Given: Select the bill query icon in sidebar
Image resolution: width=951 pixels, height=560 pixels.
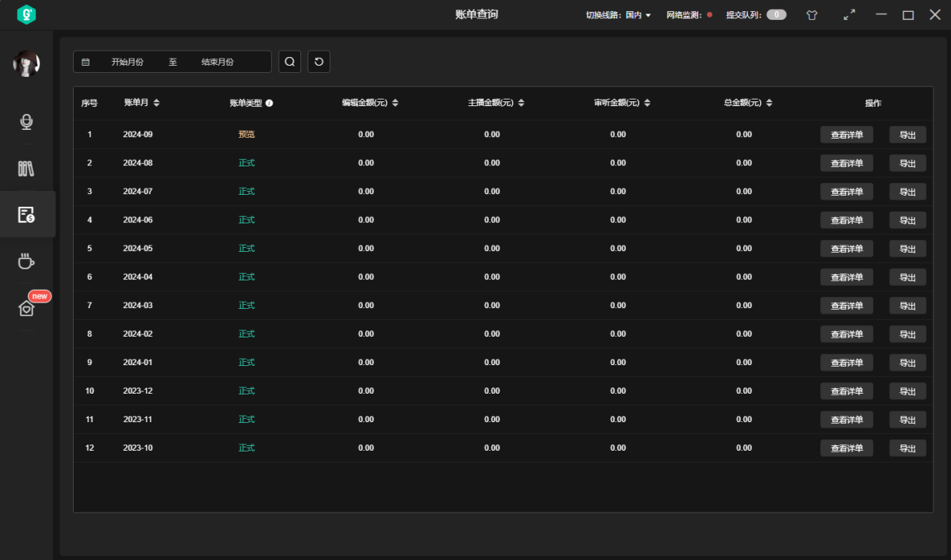Looking at the screenshot, I should click(26, 214).
